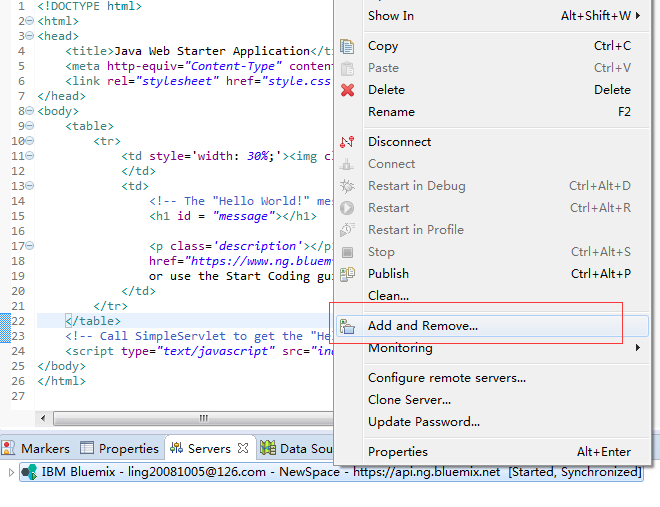660x507 pixels.
Task: Select Publish in the context menu
Action: [x=492, y=274]
